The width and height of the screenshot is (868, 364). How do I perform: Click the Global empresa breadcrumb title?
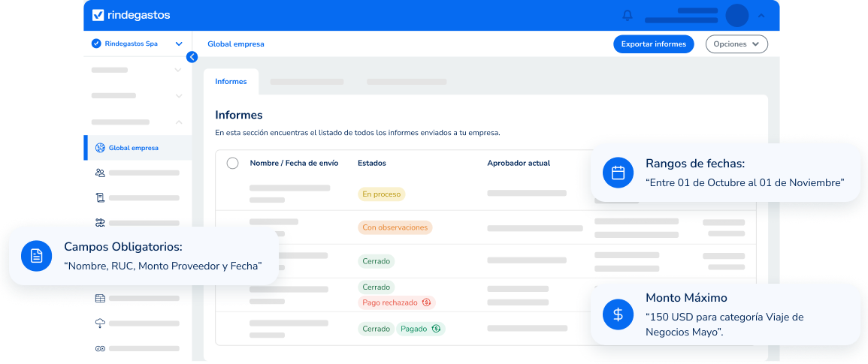pos(236,44)
